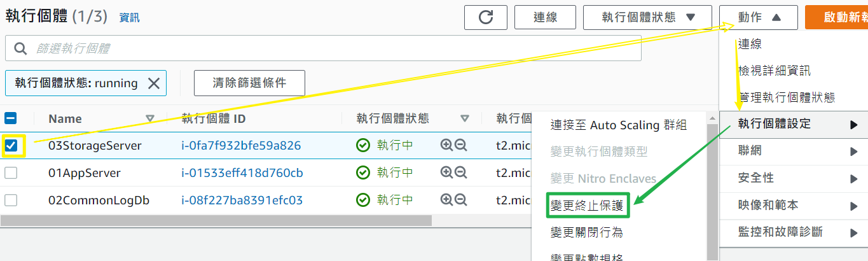Click the search magnifier icon
This screenshot has width=868, height=261.
[x=20, y=48]
